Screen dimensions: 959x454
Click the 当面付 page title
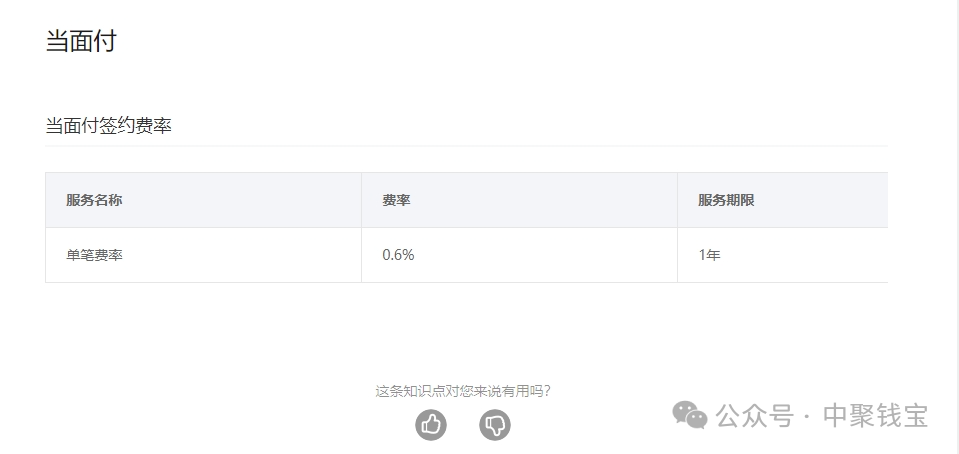tap(81, 41)
